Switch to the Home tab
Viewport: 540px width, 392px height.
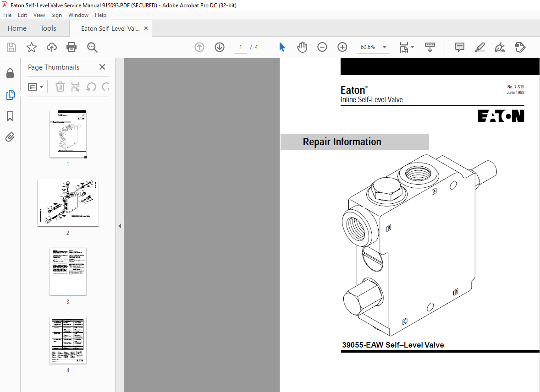[17, 28]
